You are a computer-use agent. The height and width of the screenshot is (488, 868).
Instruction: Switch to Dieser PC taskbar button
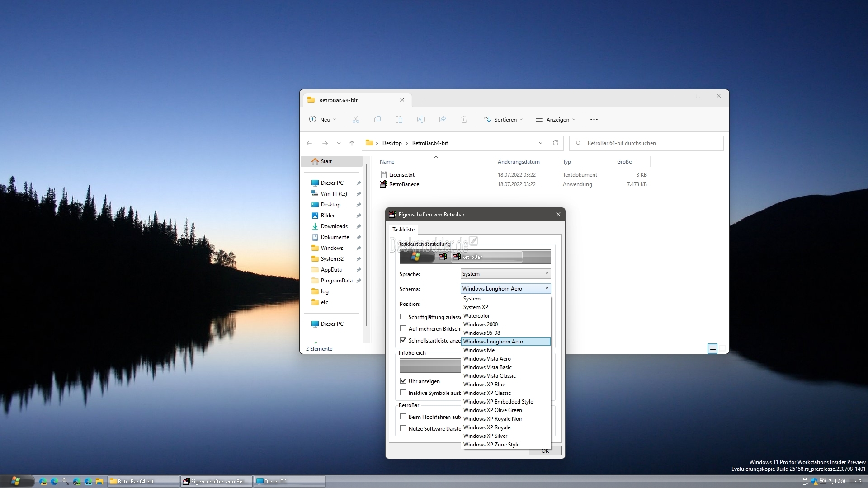(290, 482)
